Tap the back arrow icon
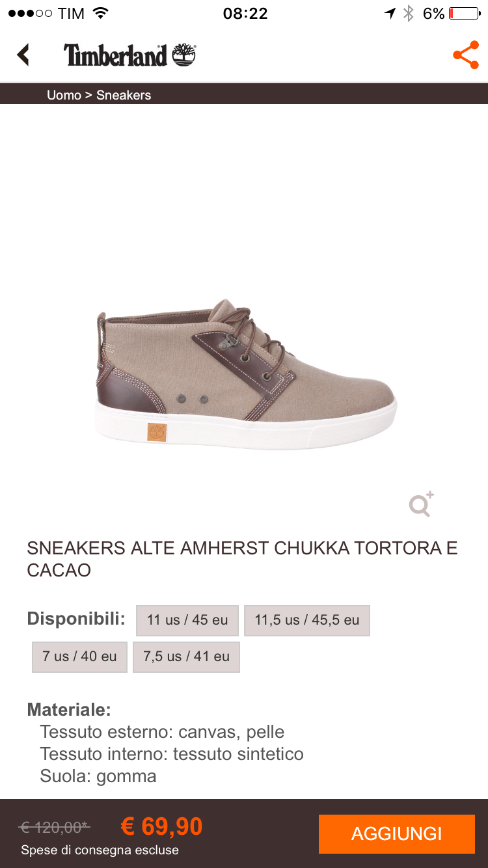The width and height of the screenshot is (488, 868). click(23, 55)
